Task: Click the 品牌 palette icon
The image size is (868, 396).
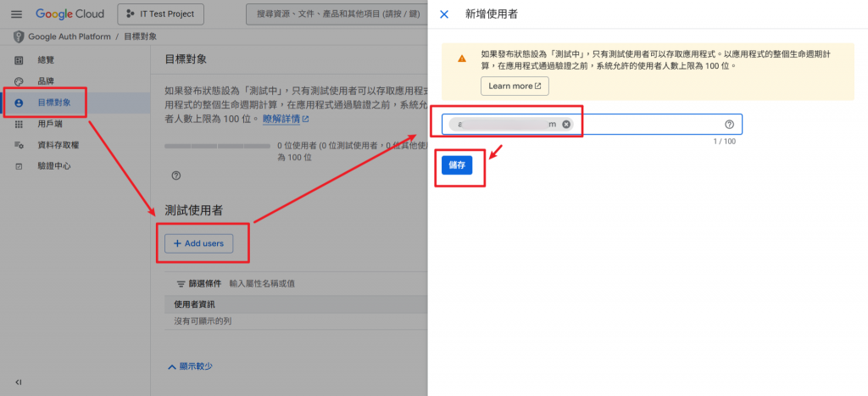Action: (x=19, y=81)
